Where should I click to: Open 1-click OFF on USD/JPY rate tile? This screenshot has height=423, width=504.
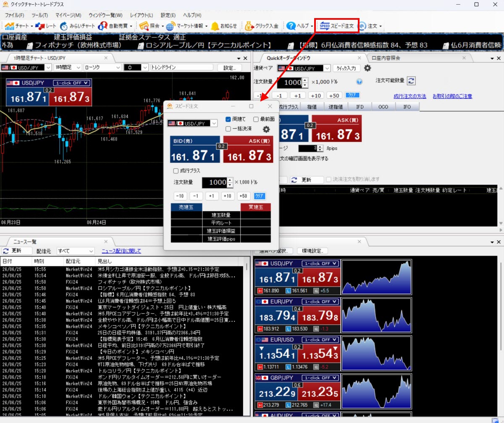point(320,264)
